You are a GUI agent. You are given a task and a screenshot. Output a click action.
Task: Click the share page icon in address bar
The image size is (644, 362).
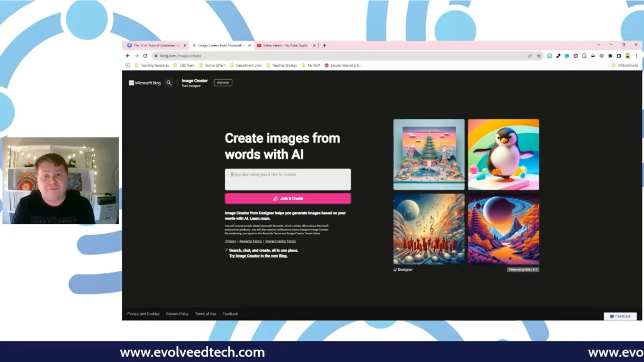point(530,56)
